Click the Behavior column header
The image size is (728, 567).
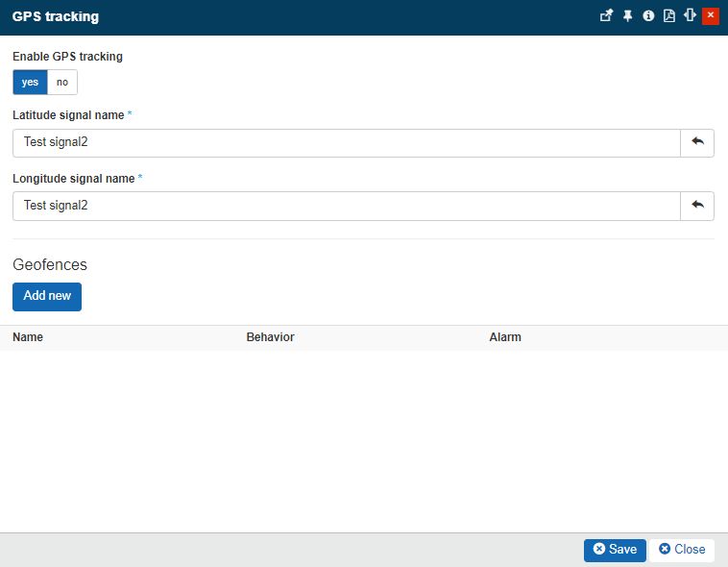click(270, 337)
